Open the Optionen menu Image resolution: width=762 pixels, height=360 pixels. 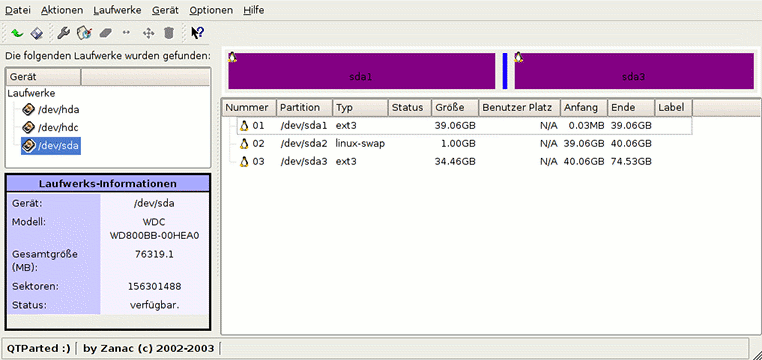pyautogui.click(x=211, y=10)
